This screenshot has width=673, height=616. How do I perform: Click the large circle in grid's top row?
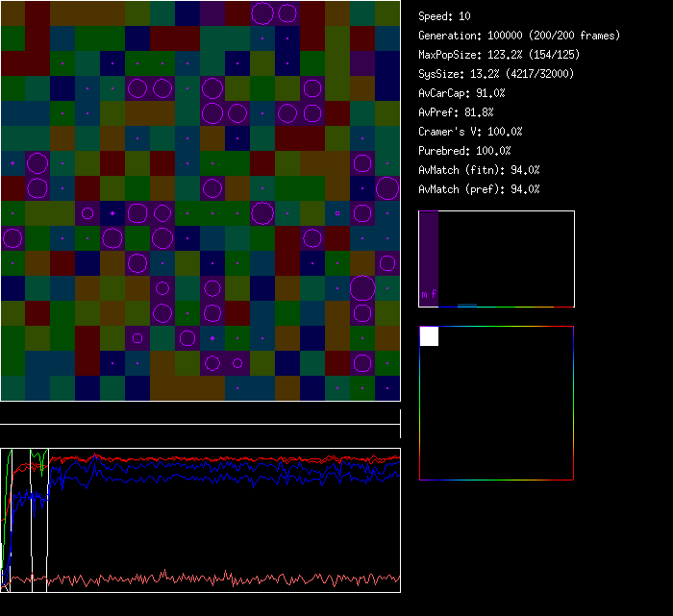point(262,12)
